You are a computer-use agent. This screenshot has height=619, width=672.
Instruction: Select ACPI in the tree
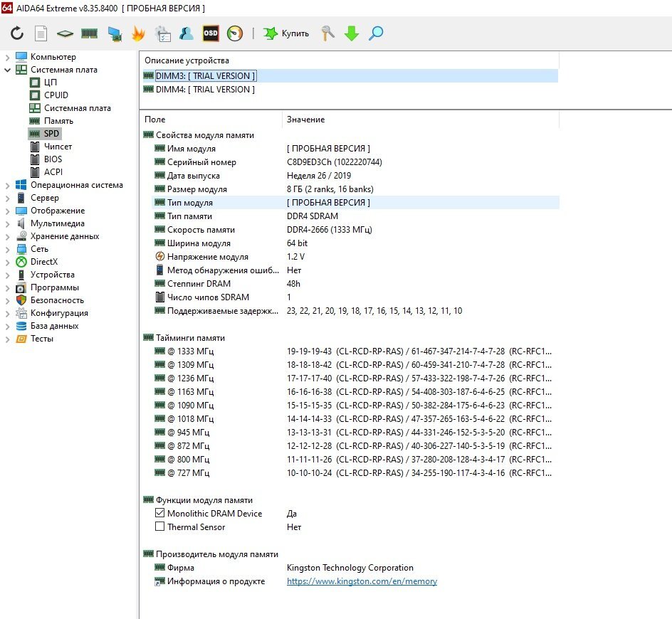click(x=53, y=171)
